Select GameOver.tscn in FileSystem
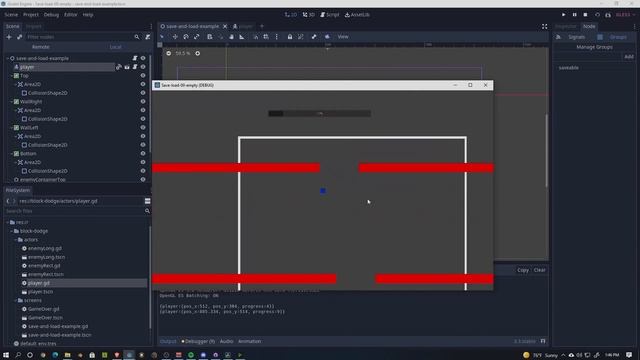Screen dimensions: 640x360 (x=45, y=318)
